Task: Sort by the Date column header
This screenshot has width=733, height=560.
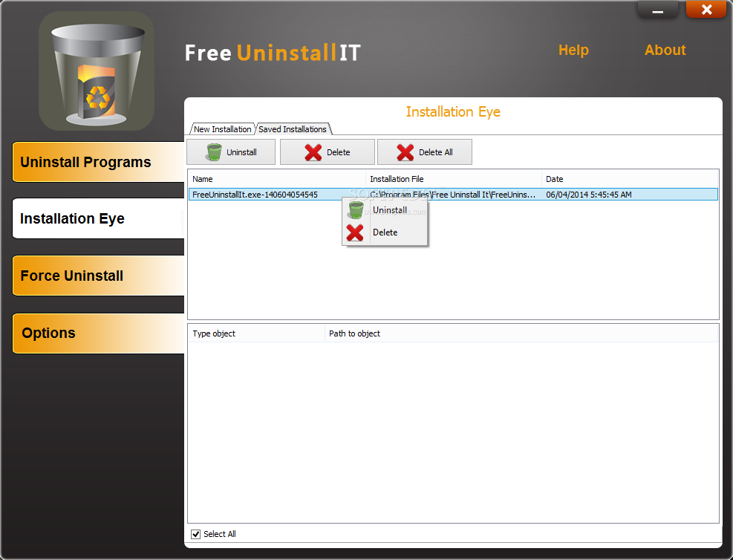Action: 630,179
